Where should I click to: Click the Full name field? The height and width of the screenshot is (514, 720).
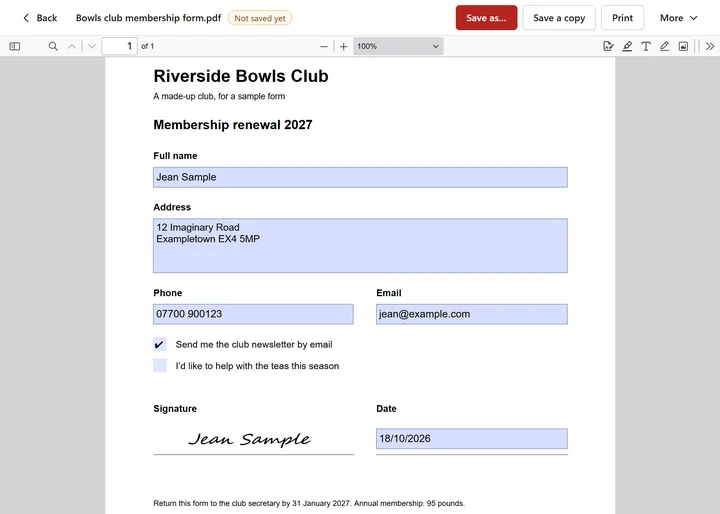(x=360, y=177)
